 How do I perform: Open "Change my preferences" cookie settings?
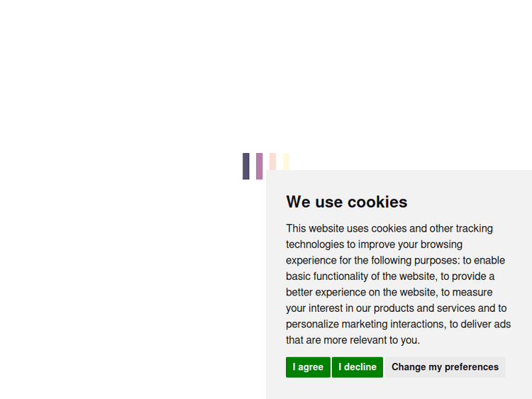445,367
